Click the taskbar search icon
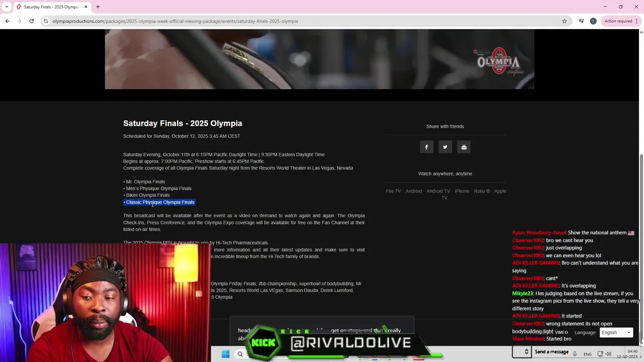 tap(240, 354)
